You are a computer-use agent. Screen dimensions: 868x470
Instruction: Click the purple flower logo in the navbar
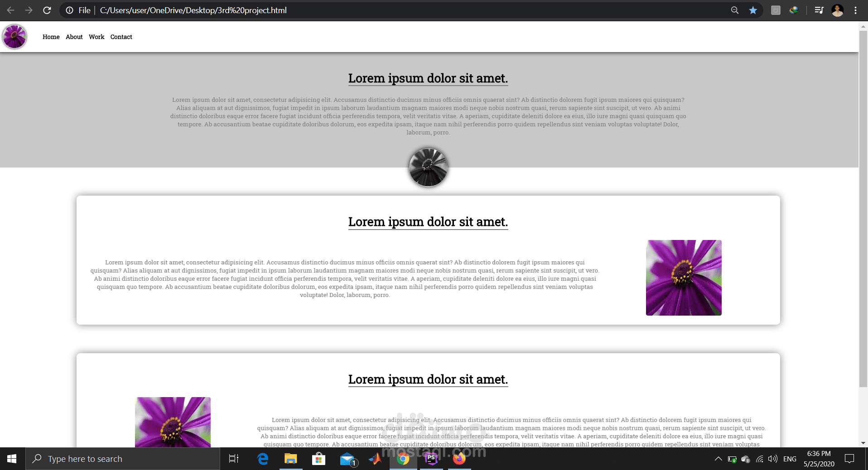coord(14,37)
